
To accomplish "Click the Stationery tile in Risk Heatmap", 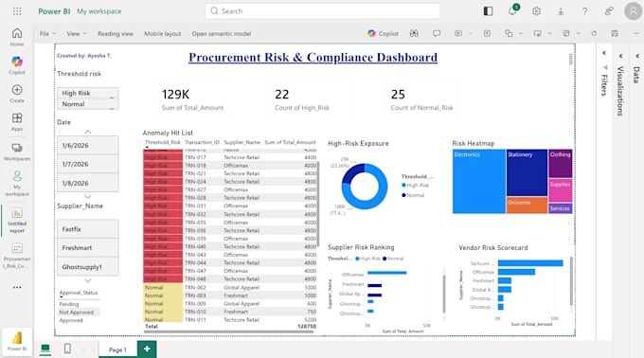I will 527,172.
